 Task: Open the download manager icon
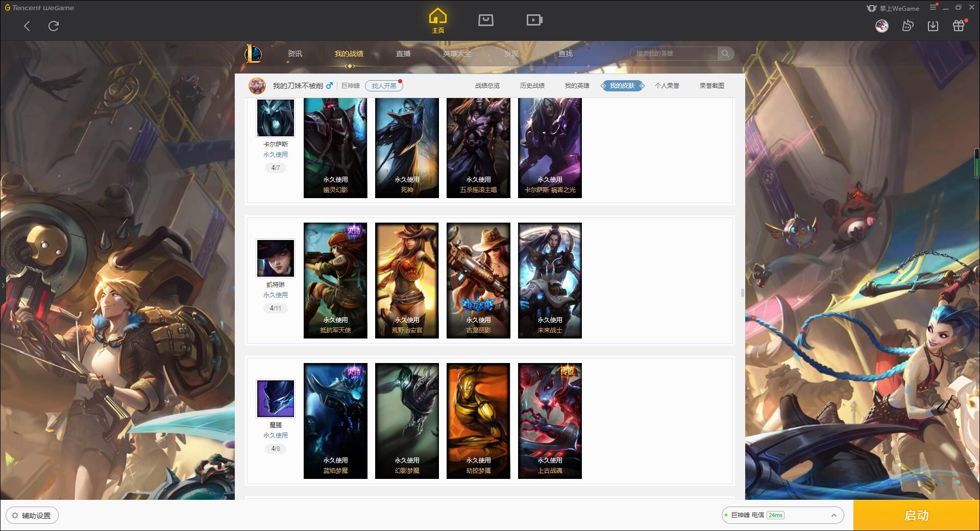(933, 26)
